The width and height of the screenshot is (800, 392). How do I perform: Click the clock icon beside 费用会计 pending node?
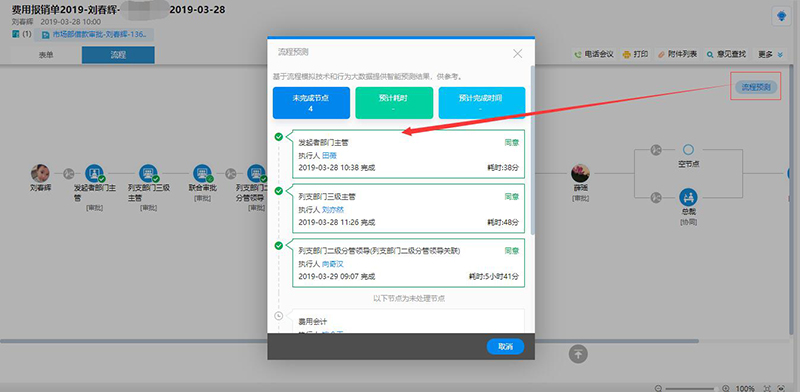[279, 316]
